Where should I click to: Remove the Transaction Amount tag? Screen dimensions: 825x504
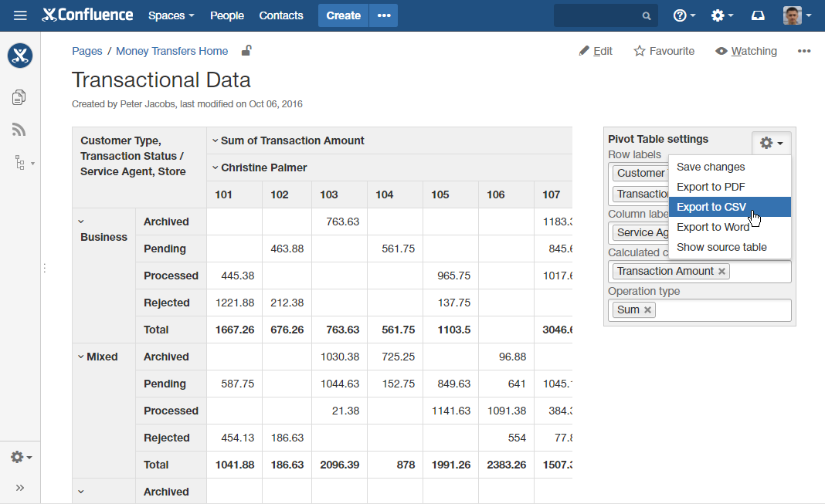click(722, 271)
